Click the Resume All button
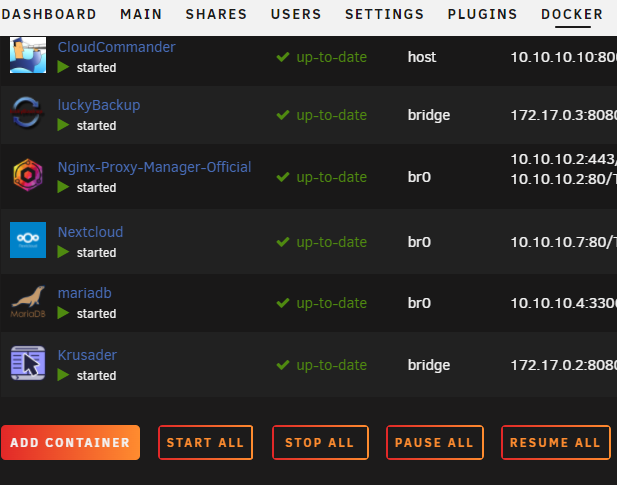This screenshot has height=485, width=617. [556, 443]
